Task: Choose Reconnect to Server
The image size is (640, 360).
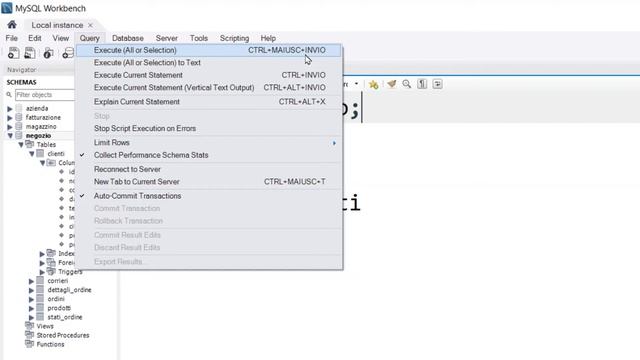Action: [209, 169]
